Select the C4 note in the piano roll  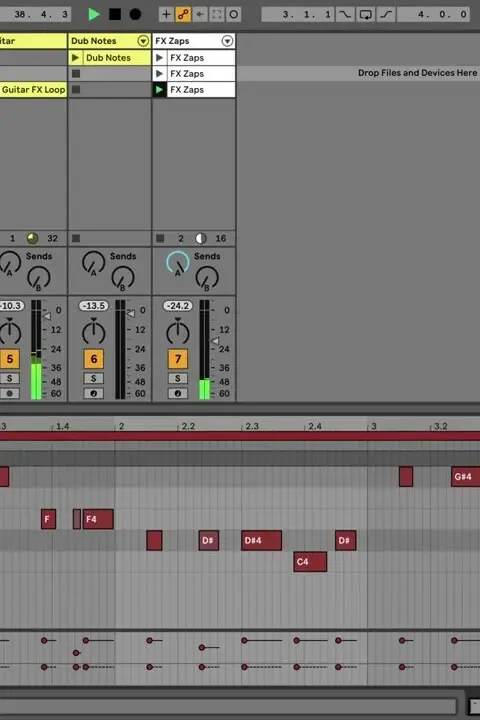(310, 562)
